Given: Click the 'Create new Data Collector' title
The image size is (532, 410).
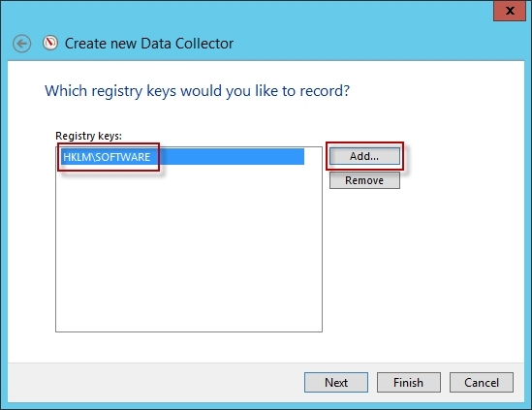Looking at the screenshot, I should (149, 44).
